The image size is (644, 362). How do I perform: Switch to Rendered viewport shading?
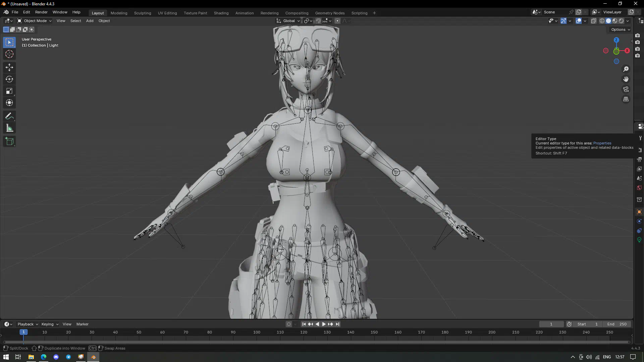click(621, 21)
